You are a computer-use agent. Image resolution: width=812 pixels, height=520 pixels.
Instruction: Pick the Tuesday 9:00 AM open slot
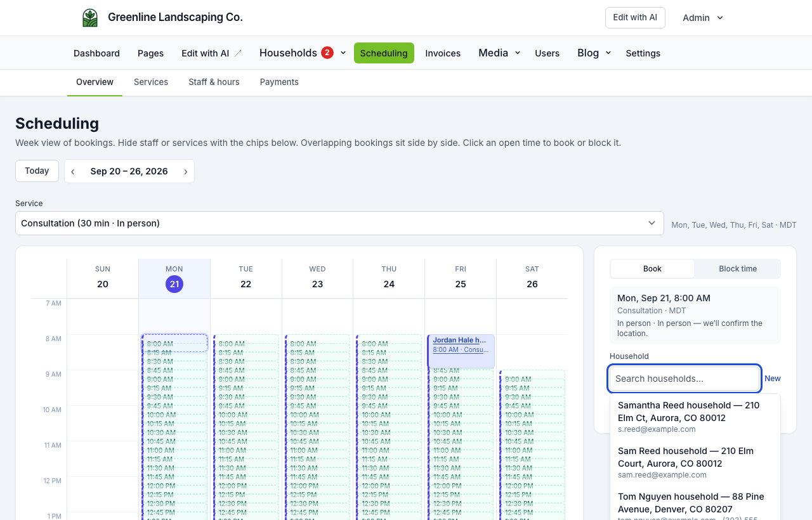click(x=246, y=379)
